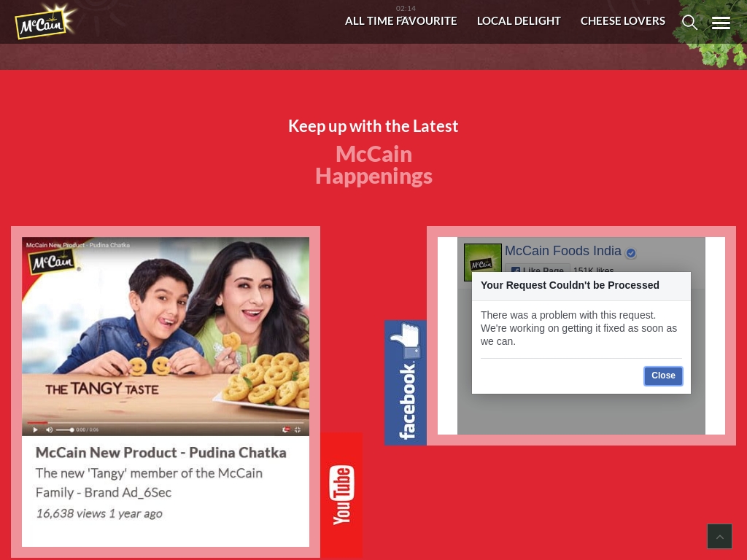Viewport: 747px width, 560px height.
Task: Mute the video with the speaker icon
Action: [49, 429]
